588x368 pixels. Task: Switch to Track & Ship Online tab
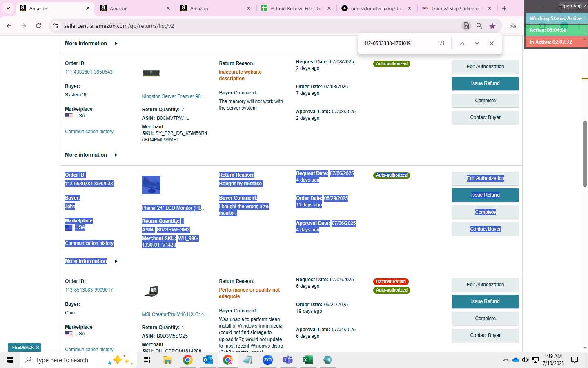(457, 8)
